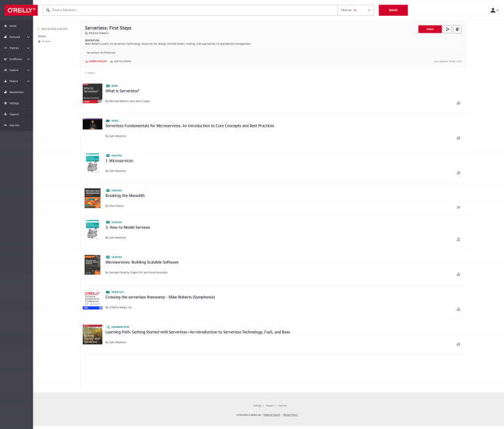Viewport: 504px width, 429px height.
Task: Click the video type icon above Serverless Fundamentals
Action: click(x=108, y=121)
